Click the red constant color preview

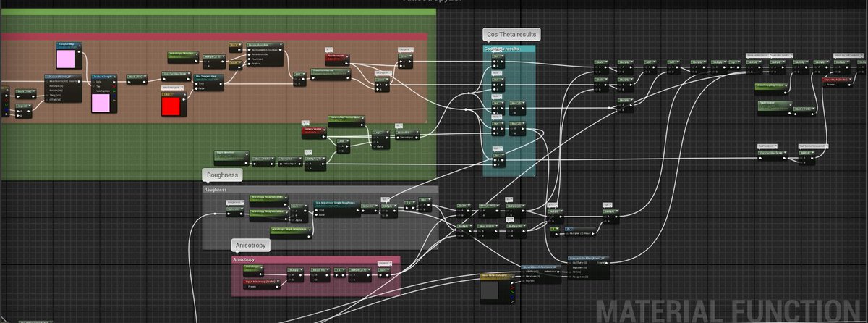click(171, 106)
